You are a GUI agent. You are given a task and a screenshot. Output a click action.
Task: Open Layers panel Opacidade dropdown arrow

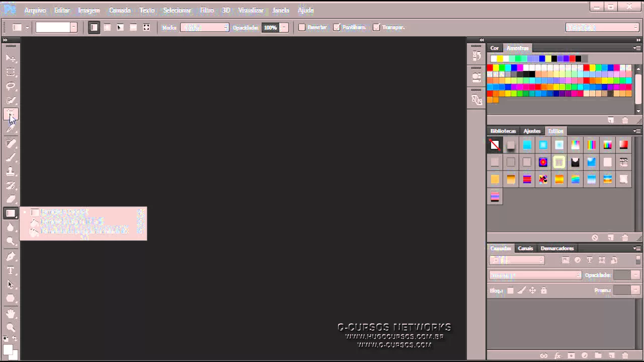pos(635,275)
